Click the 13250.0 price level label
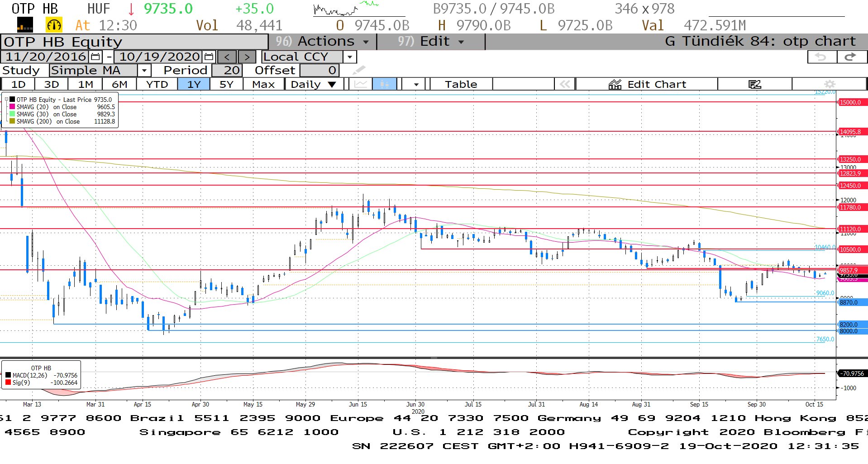Image resolution: width=868 pixels, height=464 pixels. 853,159
